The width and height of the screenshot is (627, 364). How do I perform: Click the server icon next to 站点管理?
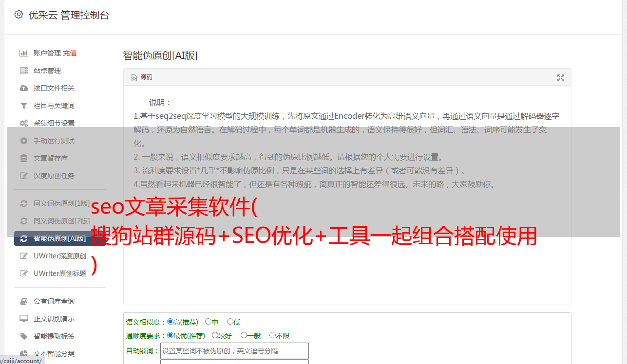(x=23, y=71)
